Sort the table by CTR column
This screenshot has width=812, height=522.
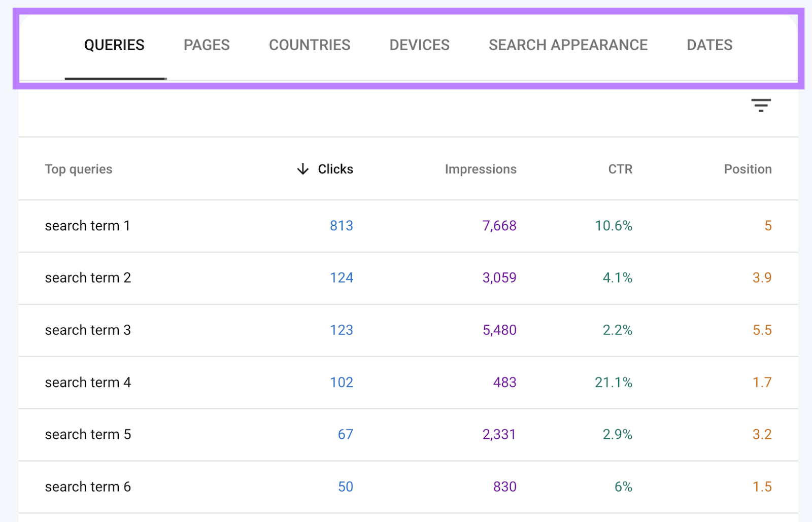coord(620,169)
